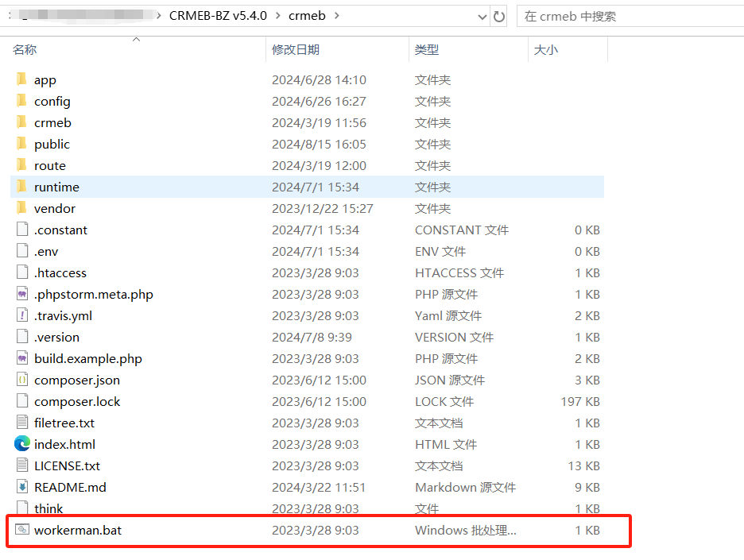The image size is (744, 560).
Task: Select the workerman.bat file name
Action: click(78, 530)
